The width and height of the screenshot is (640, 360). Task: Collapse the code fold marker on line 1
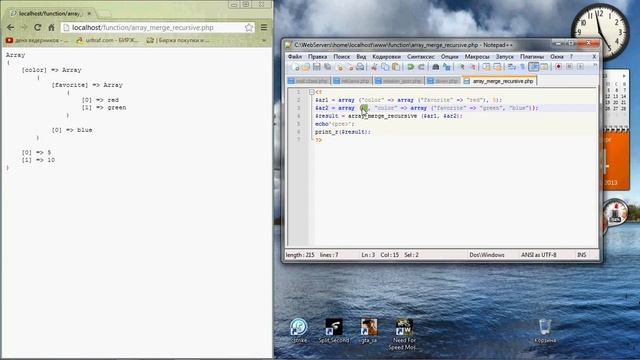pyautogui.click(x=311, y=92)
